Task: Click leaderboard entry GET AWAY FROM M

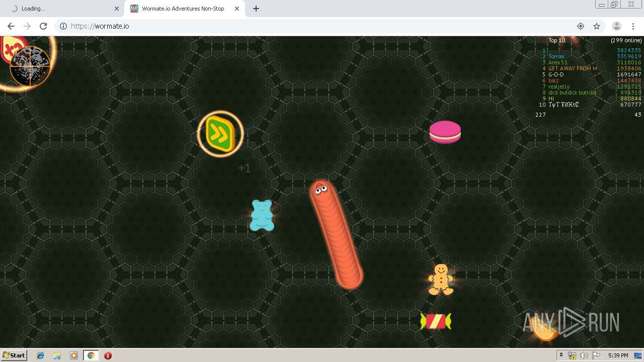Action: [573, 68]
